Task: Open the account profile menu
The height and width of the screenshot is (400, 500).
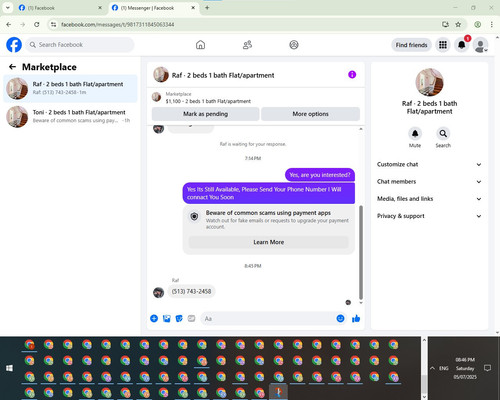Action: [481, 45]
